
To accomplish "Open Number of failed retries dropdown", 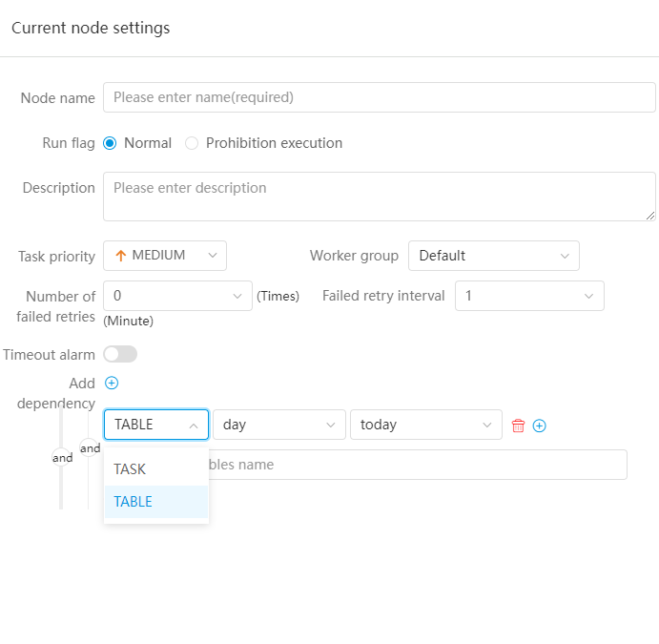I will pyautogui.click(x=177, y=296).
